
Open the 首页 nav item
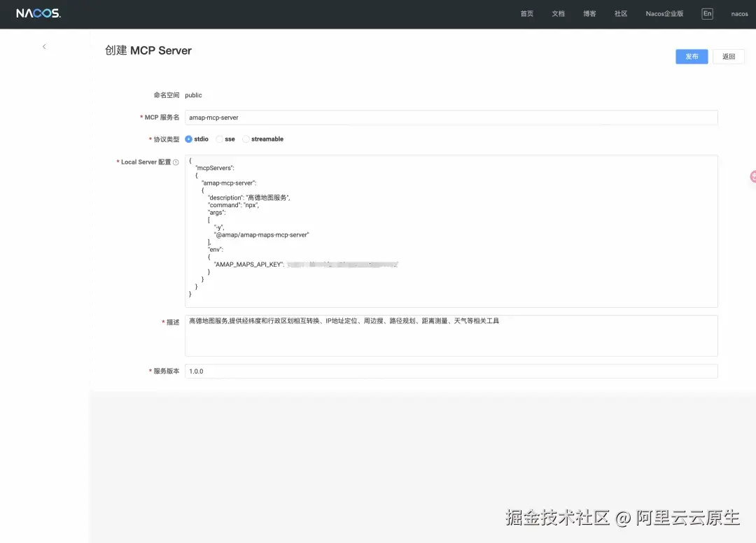[527, 14]
